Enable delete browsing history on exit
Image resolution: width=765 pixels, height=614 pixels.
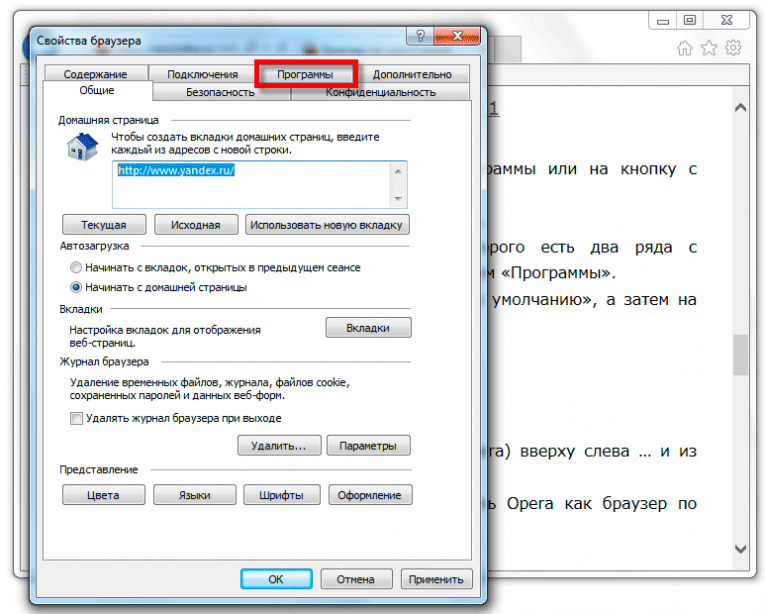76,418
